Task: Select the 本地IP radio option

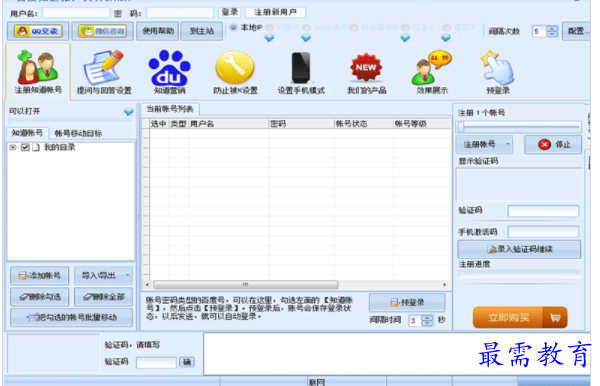Action: [233, 28]
